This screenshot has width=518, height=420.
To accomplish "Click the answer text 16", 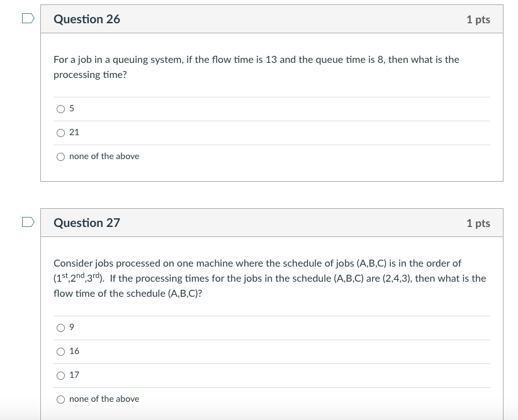I will tap(74, 351).
